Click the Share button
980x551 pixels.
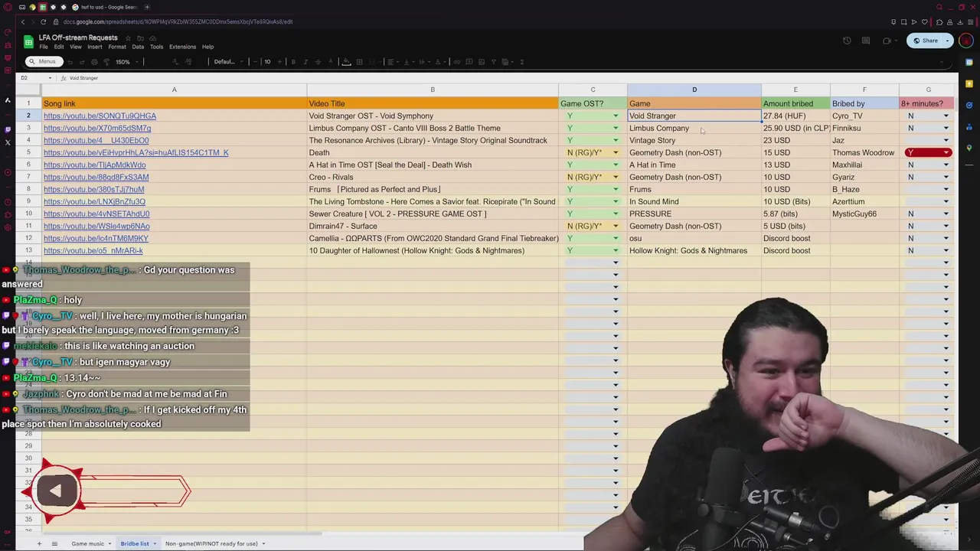tap(926, 41)
